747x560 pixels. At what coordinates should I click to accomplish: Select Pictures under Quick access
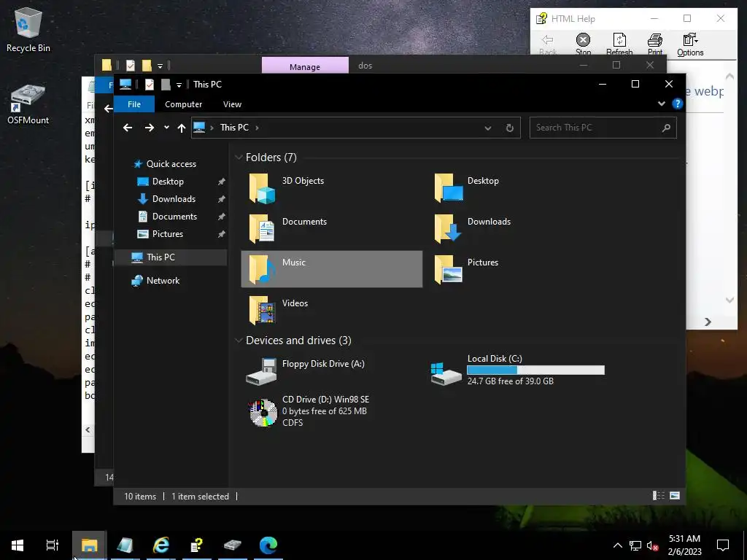[x=167, y=234]
